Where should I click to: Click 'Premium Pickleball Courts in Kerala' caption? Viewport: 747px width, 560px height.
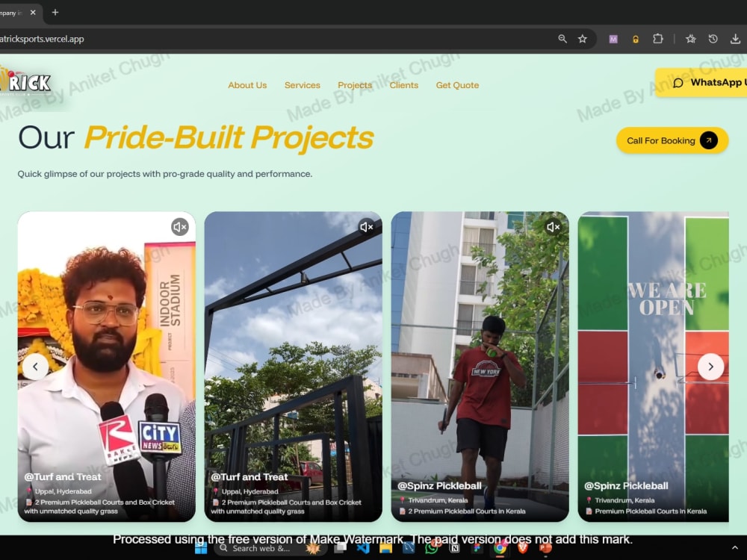click(651, 511)
